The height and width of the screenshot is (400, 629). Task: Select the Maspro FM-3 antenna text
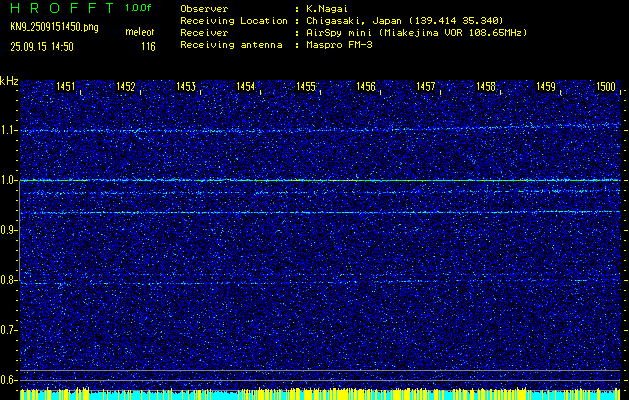338,45
